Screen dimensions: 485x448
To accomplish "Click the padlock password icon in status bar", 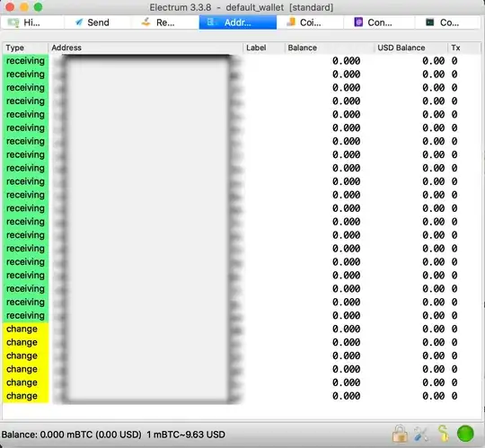I will tap(400, 434).
